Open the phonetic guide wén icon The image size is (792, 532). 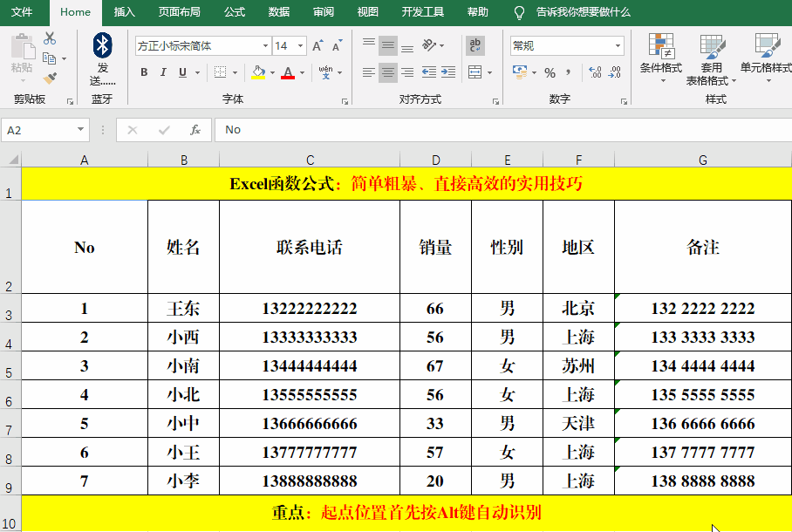[326, 72]
